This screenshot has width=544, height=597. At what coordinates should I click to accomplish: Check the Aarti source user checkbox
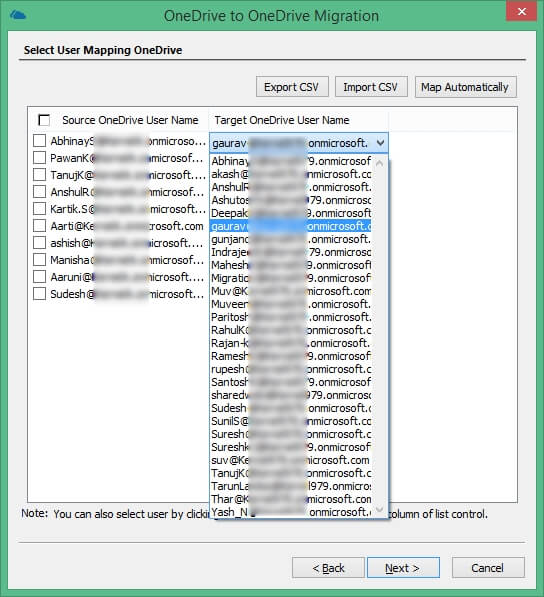(x=40, y=226)
